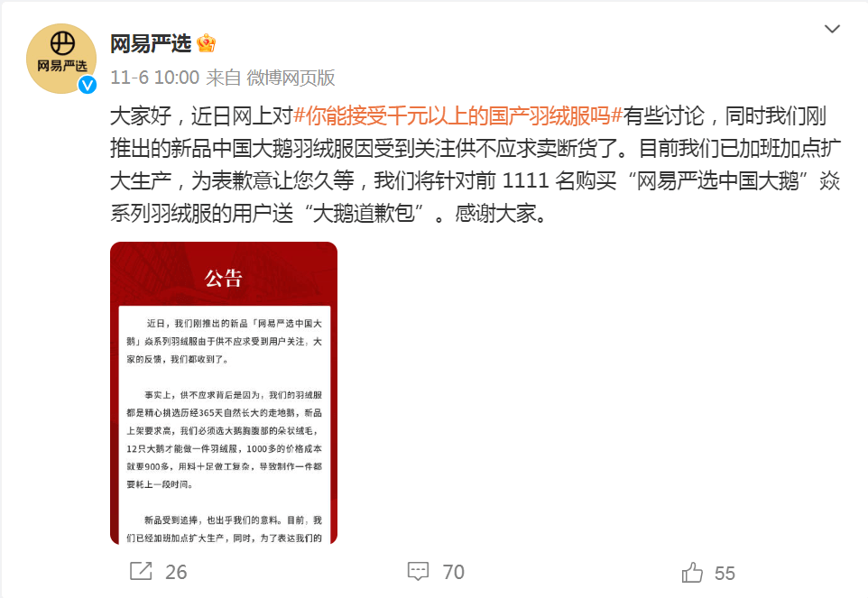The height and width of the screenshot is (598, 868).
Task: Open the 网易严选 round profile avatar
Action: [x=61, y=59]
